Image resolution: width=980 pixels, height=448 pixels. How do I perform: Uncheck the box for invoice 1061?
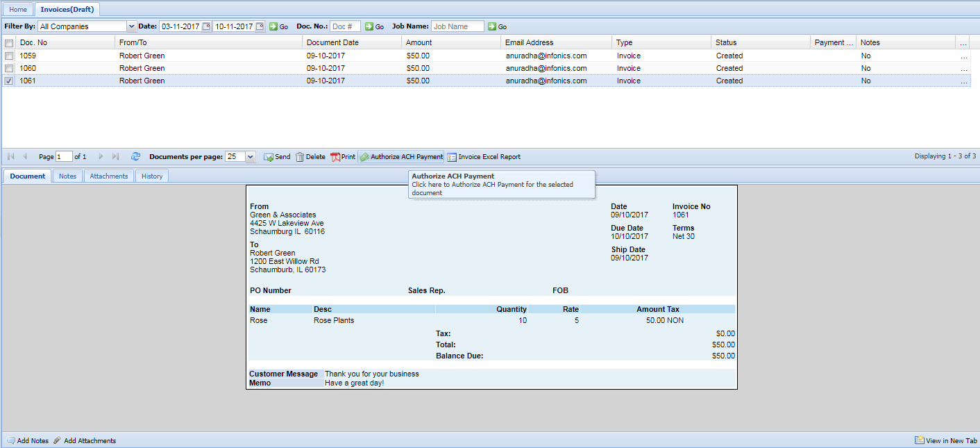coord(9,81)
